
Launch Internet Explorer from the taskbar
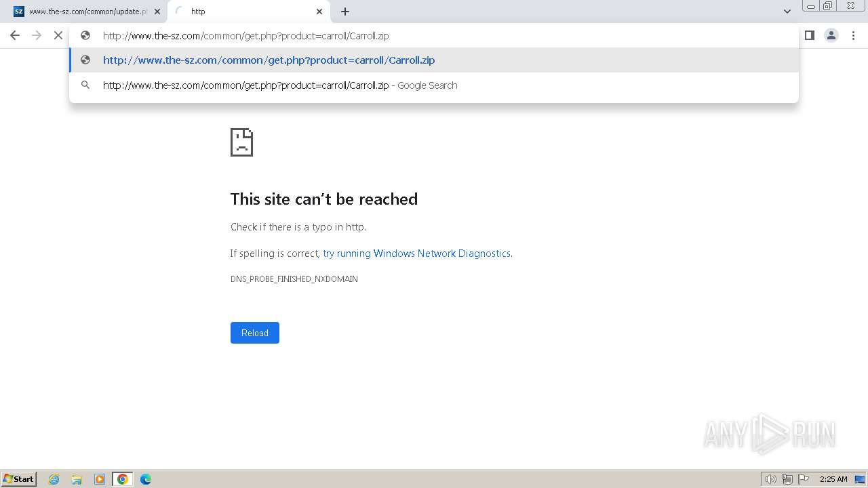[54, 479]
